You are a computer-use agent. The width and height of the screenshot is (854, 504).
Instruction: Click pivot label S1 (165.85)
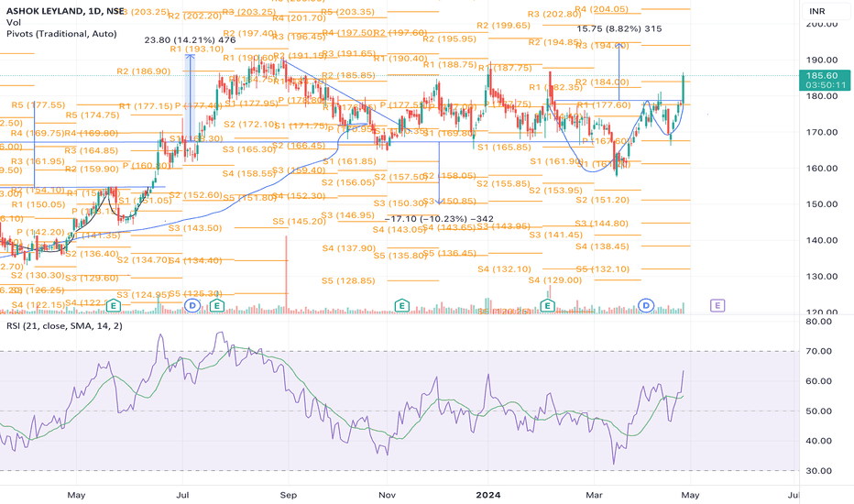pyautogui.click(x=504, y=148)
